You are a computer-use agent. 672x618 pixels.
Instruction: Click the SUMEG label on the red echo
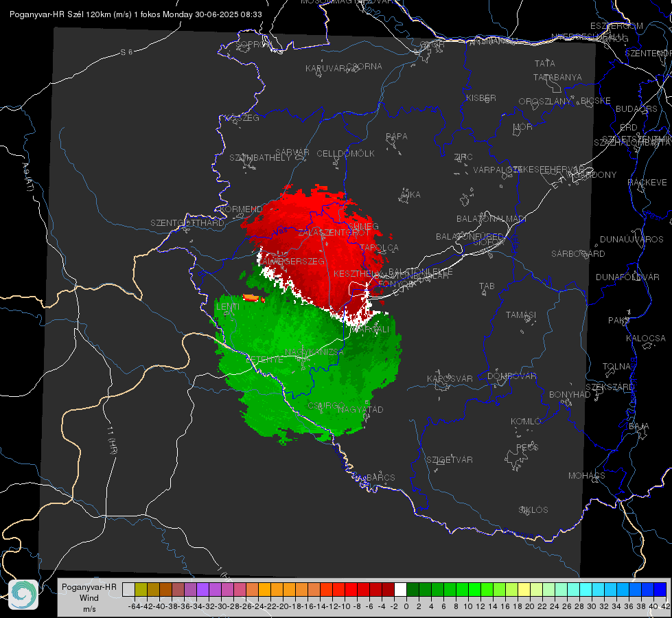363,227
